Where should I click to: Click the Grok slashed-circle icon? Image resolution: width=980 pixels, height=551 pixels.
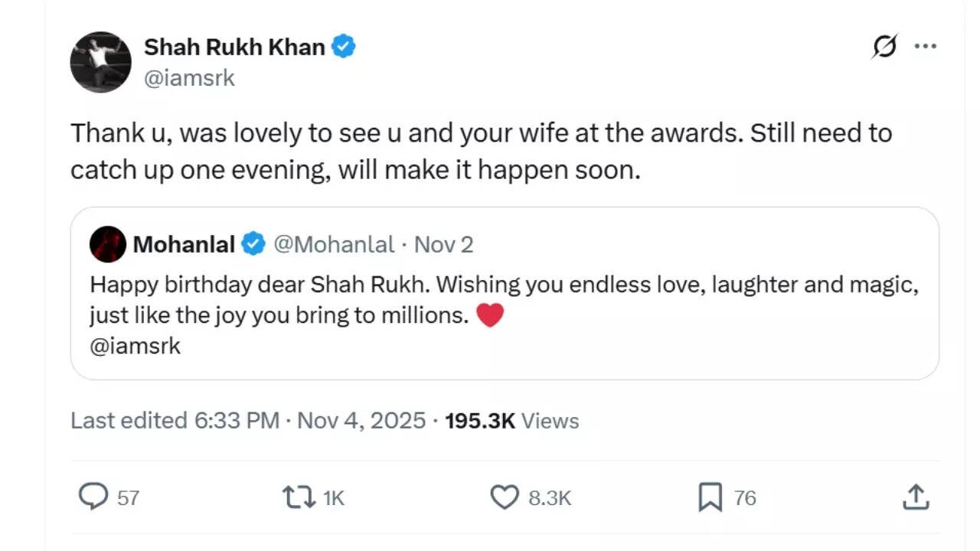click(884, 47)
